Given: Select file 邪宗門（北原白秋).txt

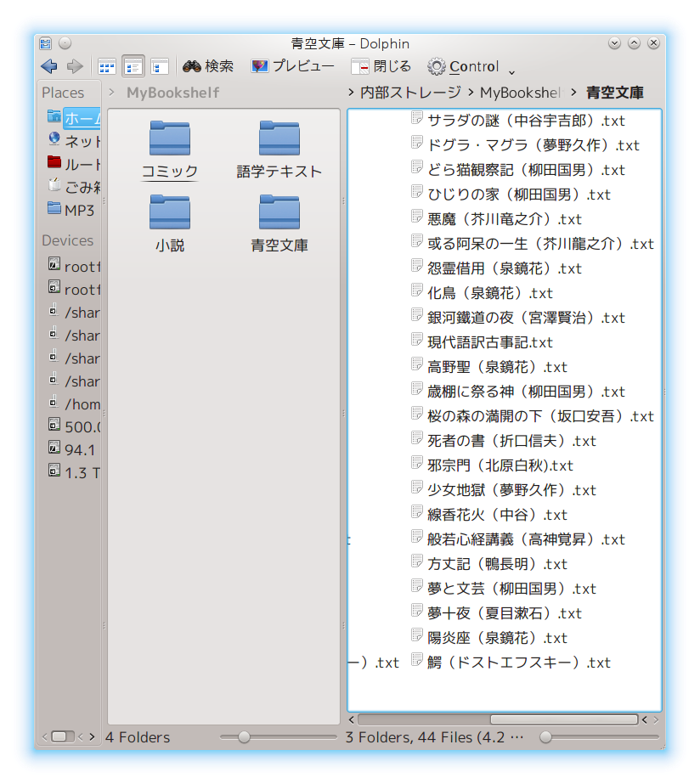Looking at the screenshot, I should click(492, 465).
